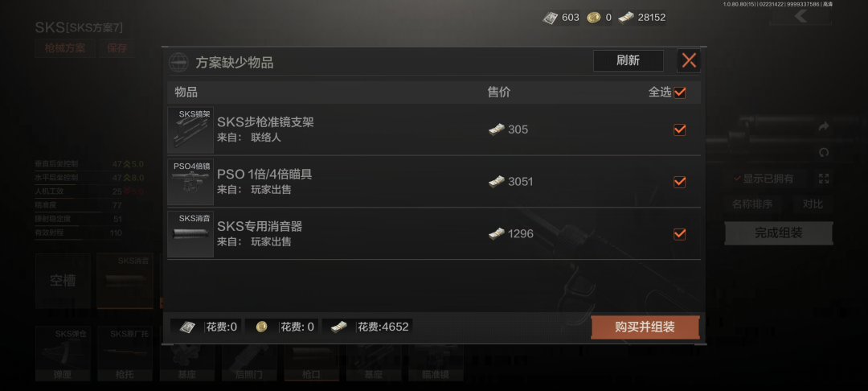Screen dimensions: 868x391
Task: Uncheck the SKS步枪准镜支架 checkbox
Action: (x=680, y=130)
